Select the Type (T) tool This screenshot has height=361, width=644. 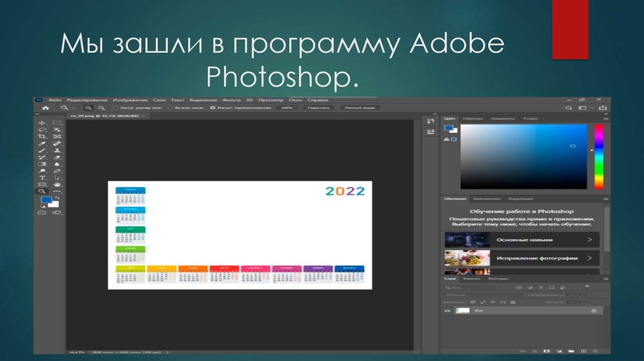tap(42, 177)
